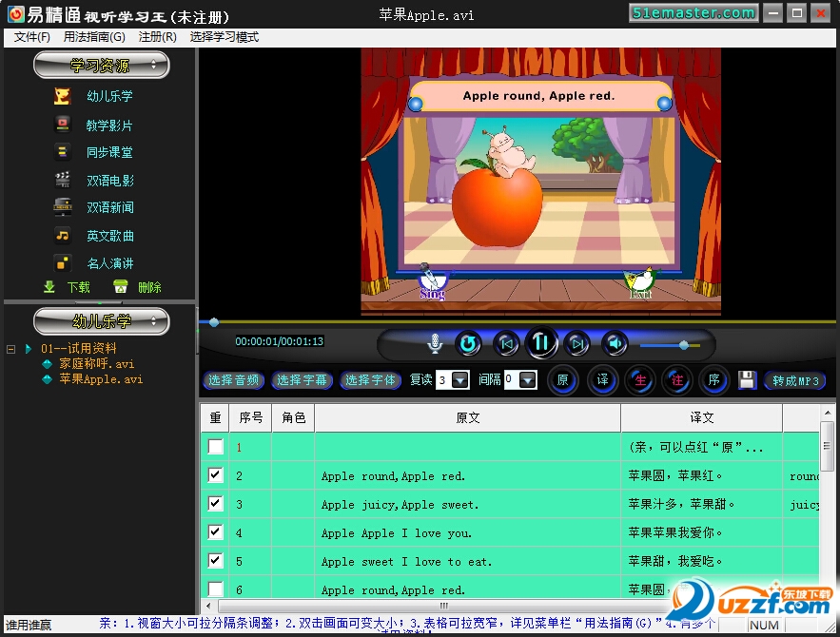Jump to the next sentence
Screen dimensions: 840x637
[576, 343]
